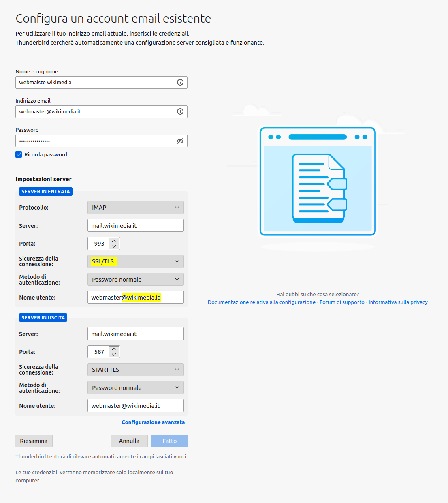Open outgoing STARTTLS security dropdown
Viewport: 448px width, 503px height.
pyautogui.click(x=135, y=370)
